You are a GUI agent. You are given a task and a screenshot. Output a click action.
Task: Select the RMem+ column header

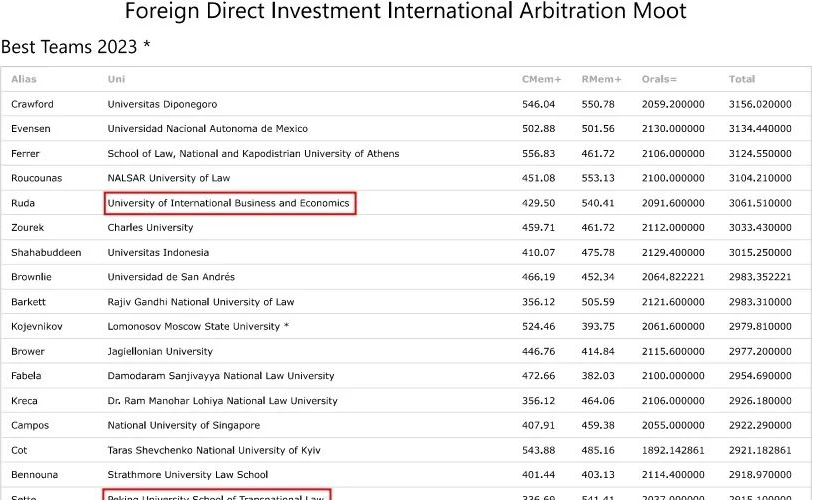(x=601, y=79)
